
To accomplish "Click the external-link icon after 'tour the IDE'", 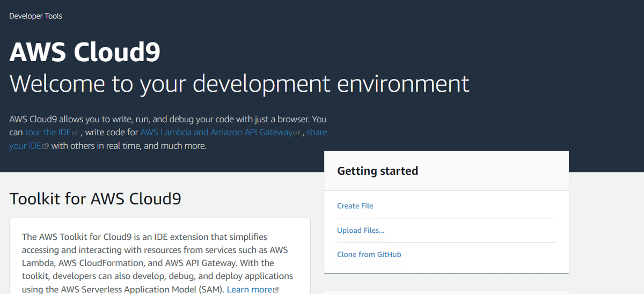I will 75,133.
